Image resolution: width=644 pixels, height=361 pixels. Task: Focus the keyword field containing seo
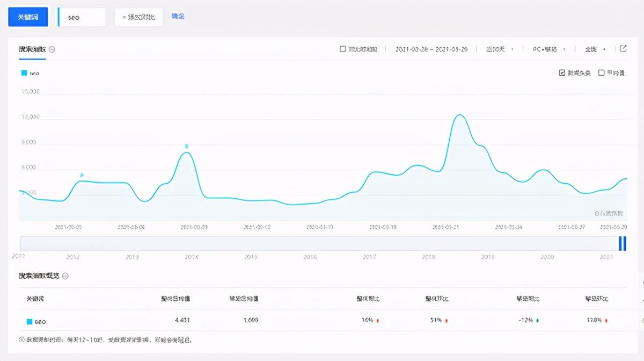(82, 17)
